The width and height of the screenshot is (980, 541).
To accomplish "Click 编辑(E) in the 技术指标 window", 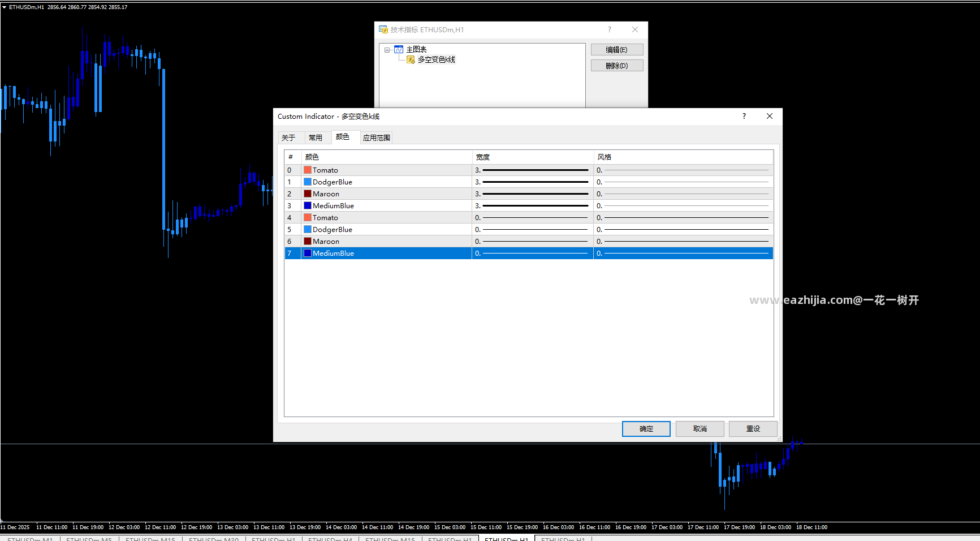I will pyautogui.click(x=617, y=50).
